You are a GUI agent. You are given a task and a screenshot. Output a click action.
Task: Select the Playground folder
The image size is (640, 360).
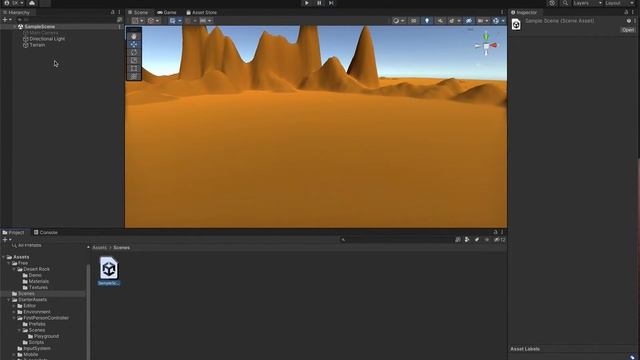click(46, 336)
